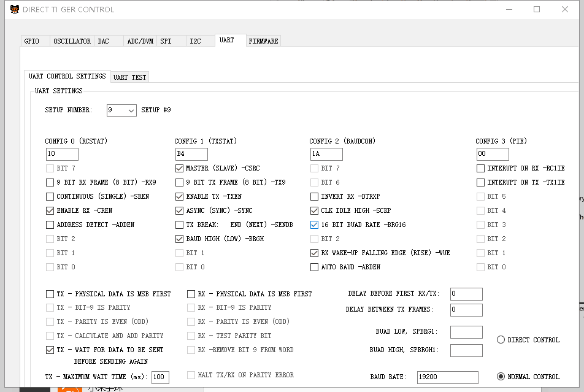Click TX - MAXIMUM WAIT TIME field

tap(161, 377)
